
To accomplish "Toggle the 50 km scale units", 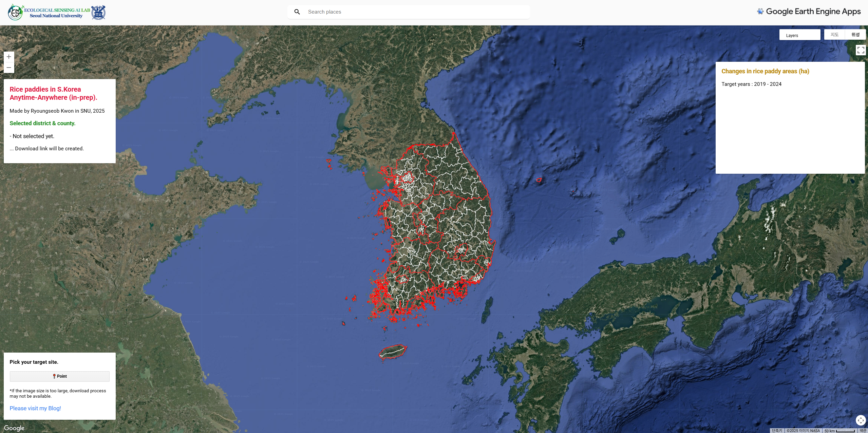I will coord(839,431).
